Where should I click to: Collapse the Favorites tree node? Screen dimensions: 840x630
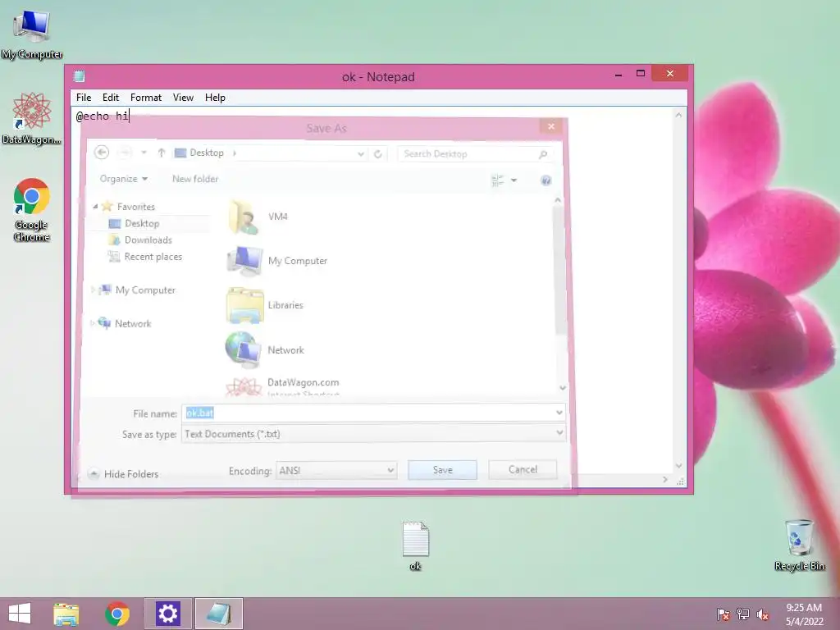(x=95, y=206)
